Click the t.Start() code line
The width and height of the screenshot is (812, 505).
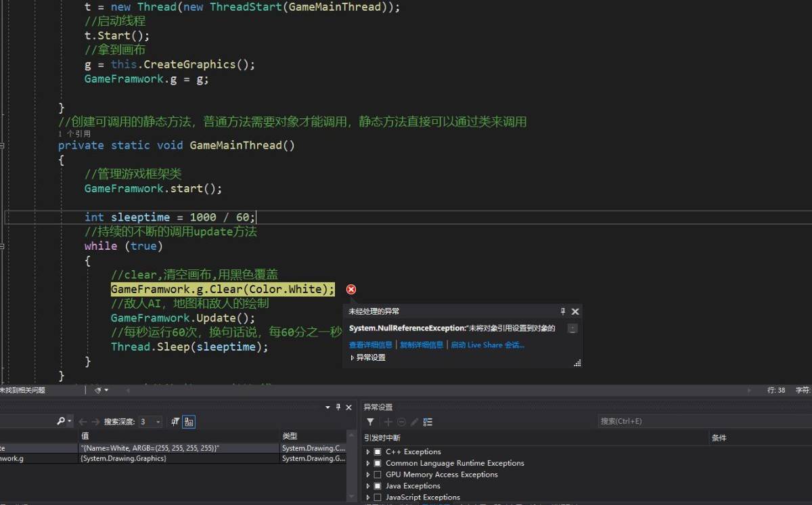117,35
